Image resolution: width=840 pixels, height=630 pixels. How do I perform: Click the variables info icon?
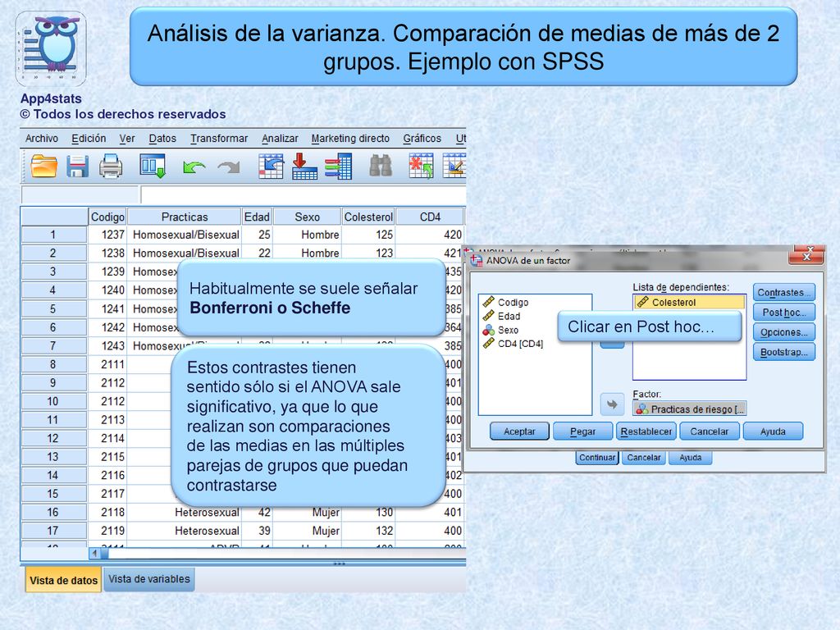click(x=338, y=166)
